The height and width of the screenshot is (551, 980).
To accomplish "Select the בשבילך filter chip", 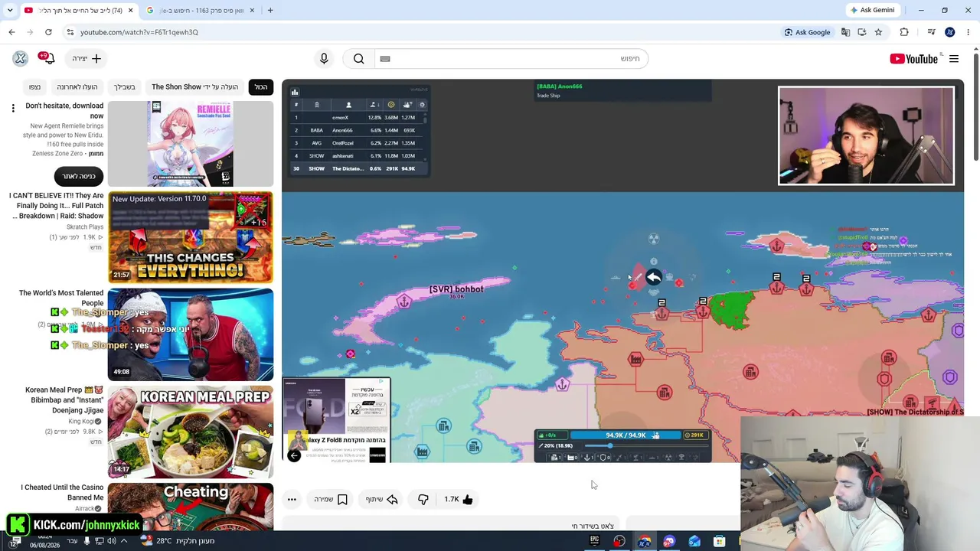I will pos(124,86).
